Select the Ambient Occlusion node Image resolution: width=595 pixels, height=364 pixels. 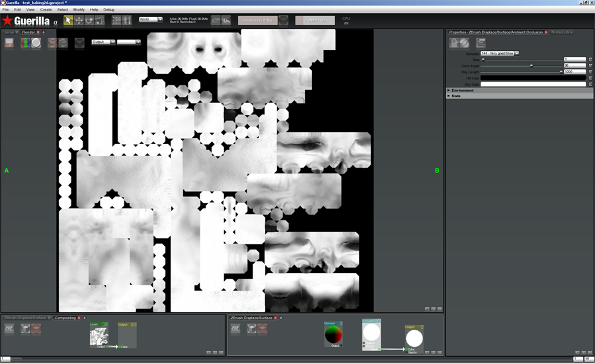(x=372, y=334)
